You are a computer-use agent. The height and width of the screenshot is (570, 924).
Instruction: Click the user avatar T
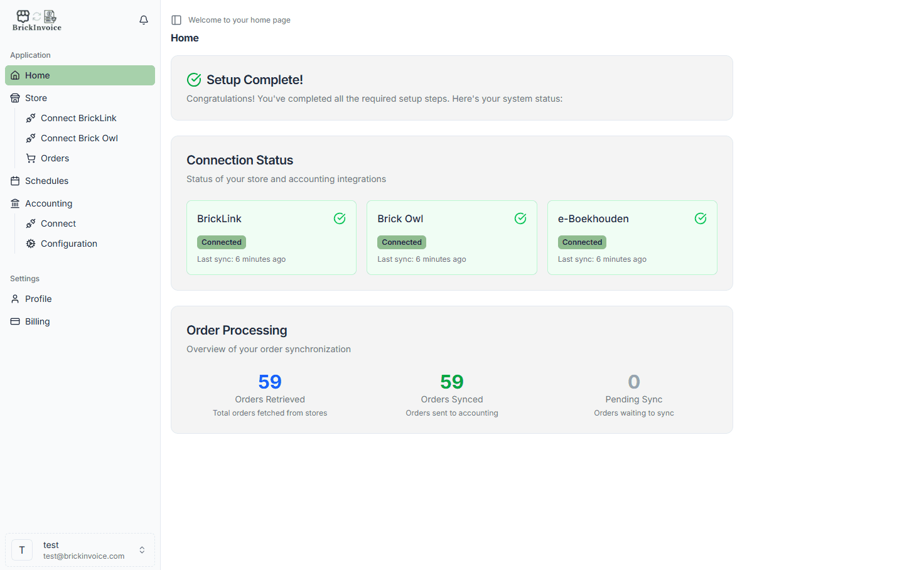click(x=22, y=550)
